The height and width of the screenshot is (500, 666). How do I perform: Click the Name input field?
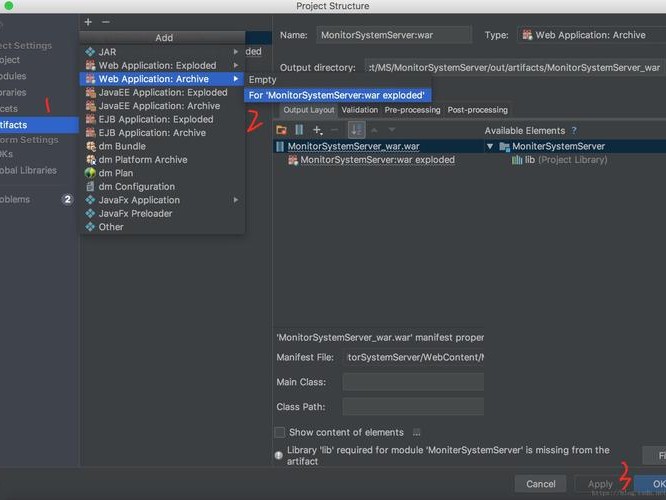(394, 35)
